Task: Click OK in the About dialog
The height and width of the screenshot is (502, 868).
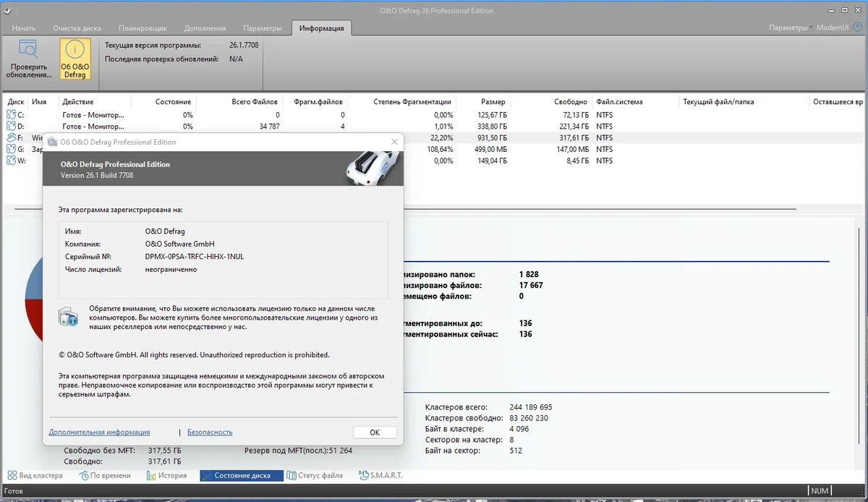Action: pos(375,432)
